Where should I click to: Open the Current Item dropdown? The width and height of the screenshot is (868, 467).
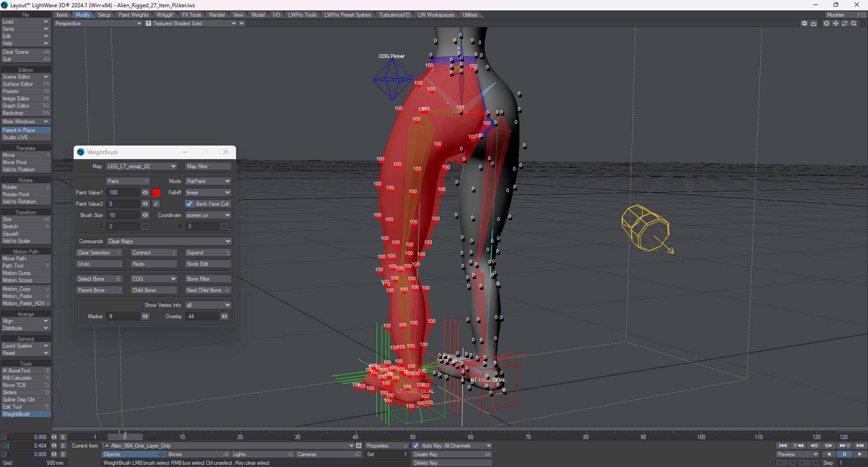click(228, 446)
